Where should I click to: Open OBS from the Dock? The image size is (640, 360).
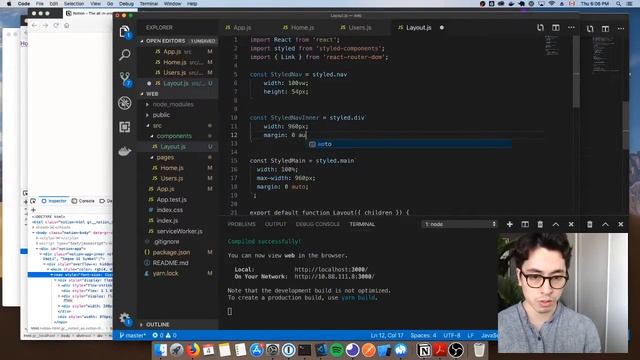pyautogui.click(x=456, y=350)
